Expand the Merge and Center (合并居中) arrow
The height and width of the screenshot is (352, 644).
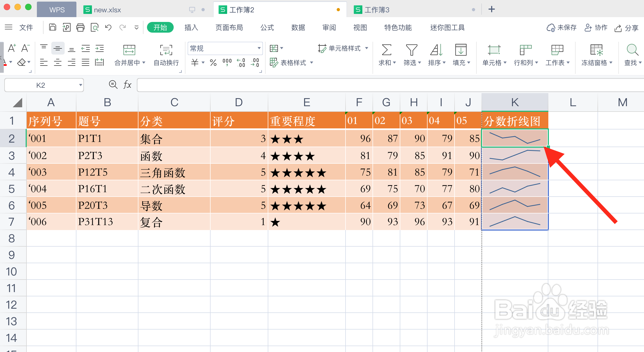(144, 63)
